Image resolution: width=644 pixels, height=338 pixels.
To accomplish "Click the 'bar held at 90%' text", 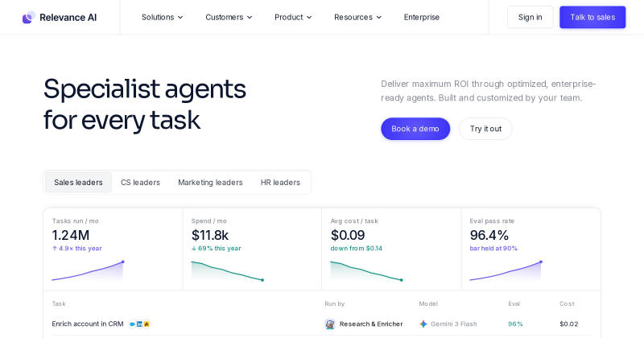I will [x=493, y=249].
